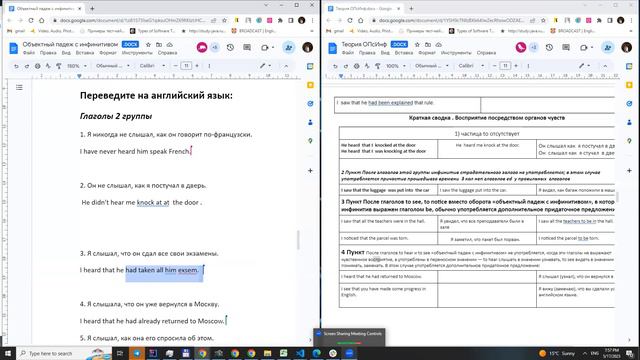Star the 'Теория ОПсИнф' document
This screenshot has width=640, height=360.
coord(417,44)
